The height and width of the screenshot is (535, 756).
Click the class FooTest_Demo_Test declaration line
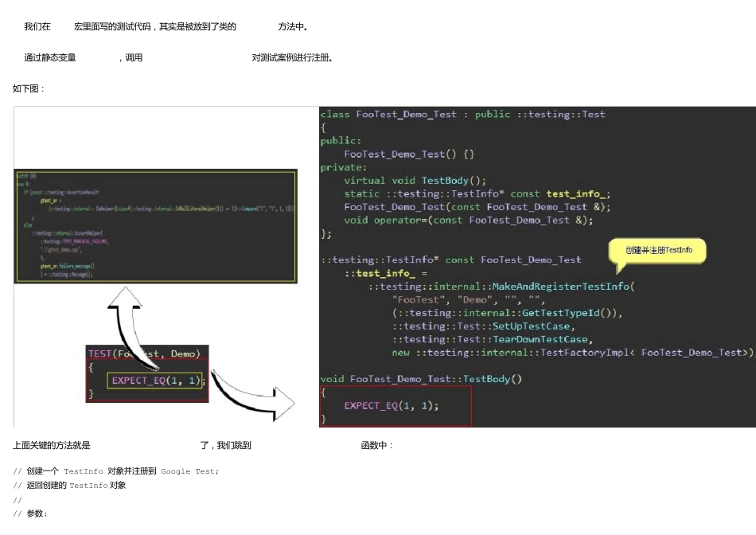(462, 114)
